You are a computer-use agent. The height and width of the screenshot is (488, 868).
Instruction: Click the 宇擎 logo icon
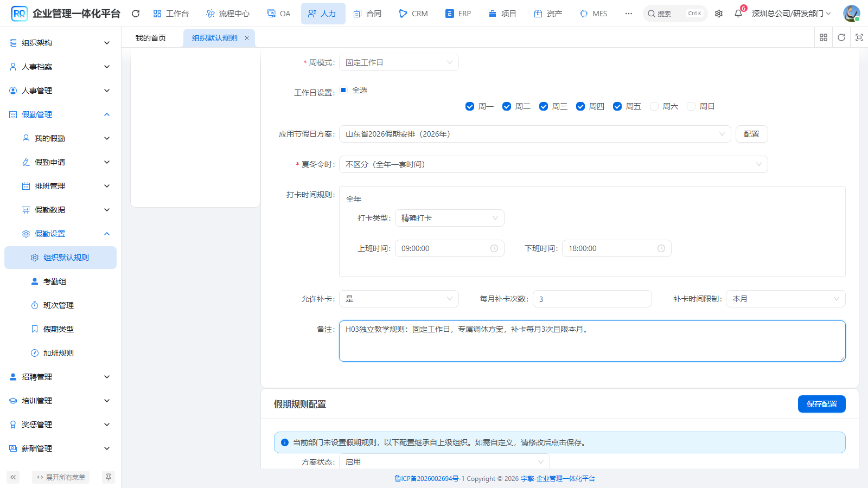[19, 14]
